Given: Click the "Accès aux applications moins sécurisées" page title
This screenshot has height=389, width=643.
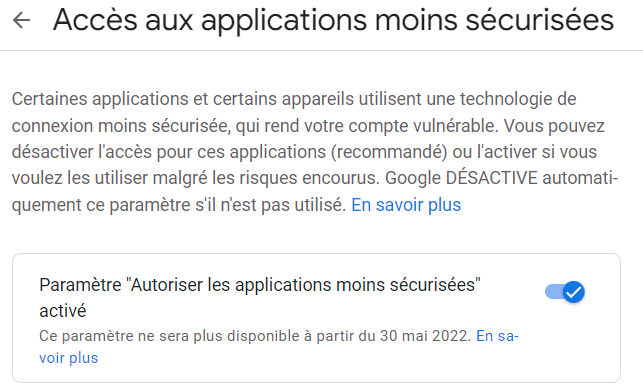Looking at the screenshot, I should (333, 20).
